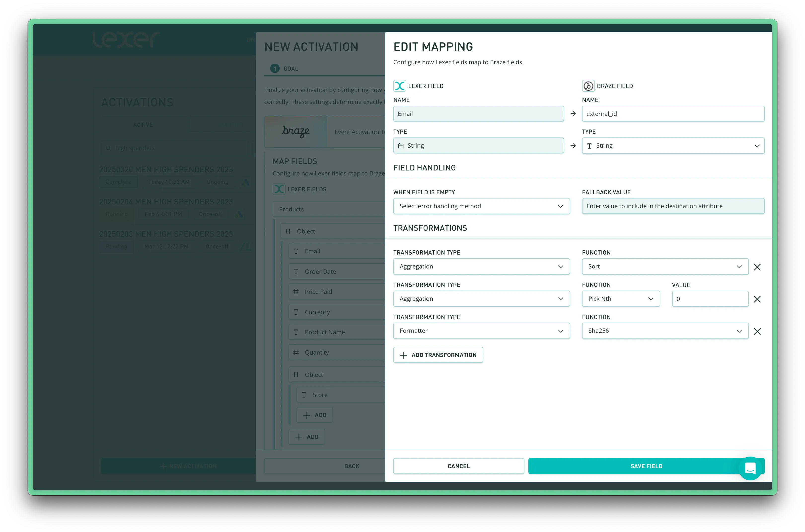Delete the Sha256 formatter transformation

pos(757,331)
